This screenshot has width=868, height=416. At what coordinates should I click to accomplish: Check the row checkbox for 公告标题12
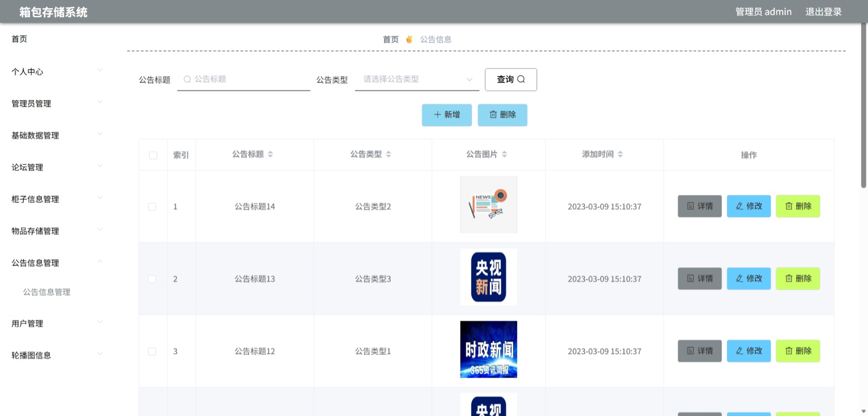pos(152,351)
